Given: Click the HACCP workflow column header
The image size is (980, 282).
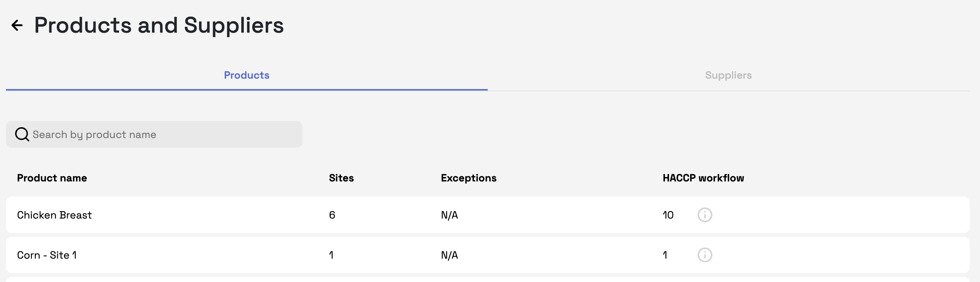Looking at the screenshot, I should (x=703, y=178).
